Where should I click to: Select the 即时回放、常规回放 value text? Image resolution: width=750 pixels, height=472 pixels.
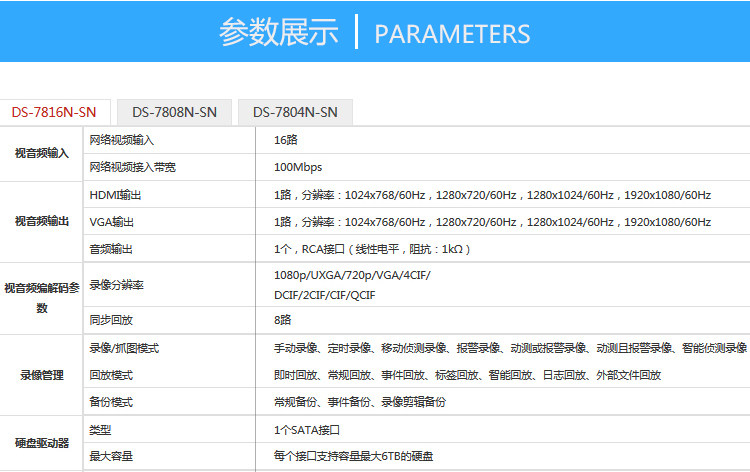[467, 375]
